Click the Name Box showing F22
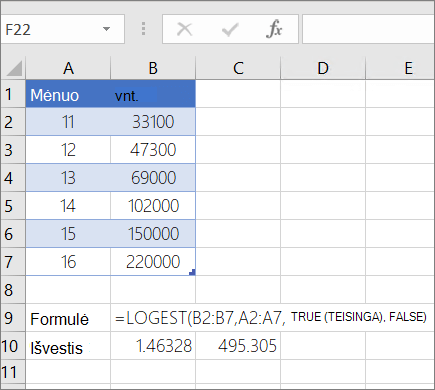 (63, 29)
